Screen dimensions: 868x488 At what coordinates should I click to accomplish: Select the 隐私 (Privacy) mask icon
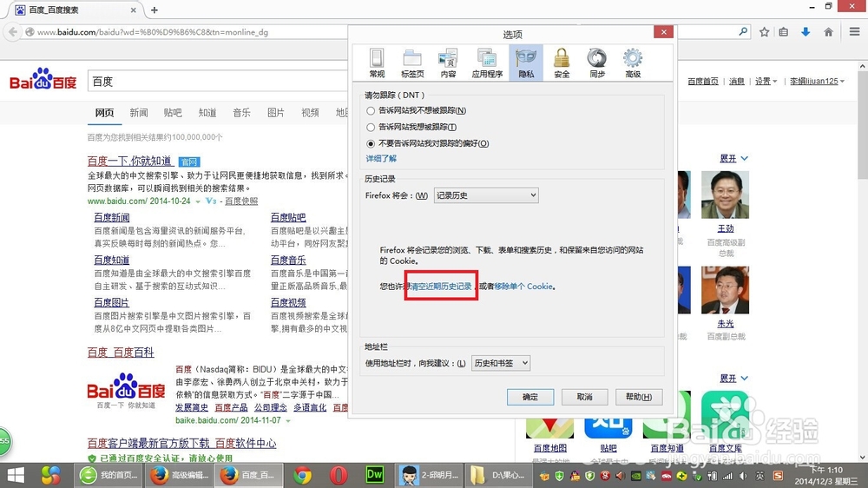526,63
